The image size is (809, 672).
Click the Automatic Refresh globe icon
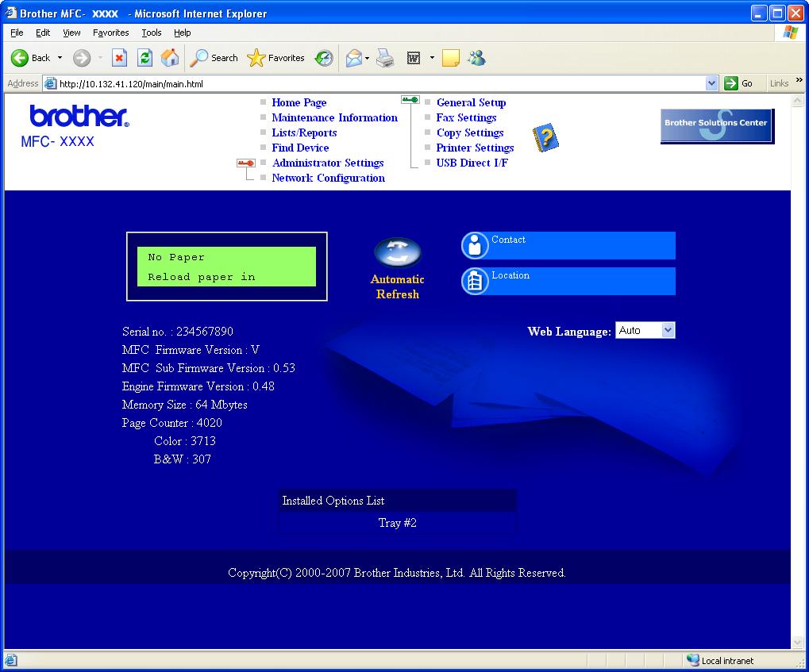tap(397, 253)
